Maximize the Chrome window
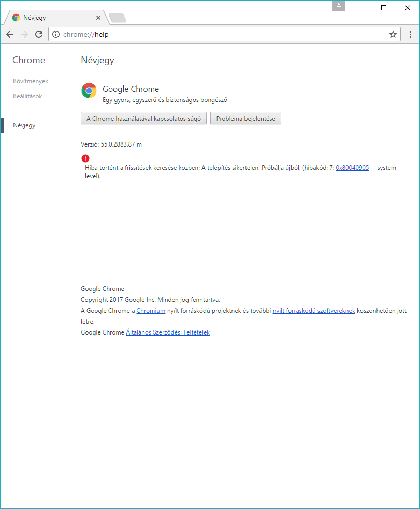 point(384,8)
